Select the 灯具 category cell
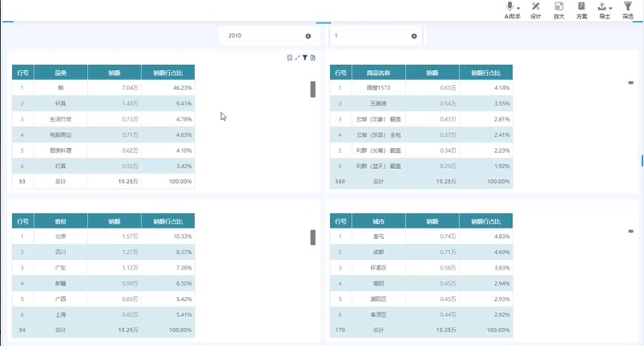Image resolution: width=644 pixels, height=346 pixels. 60,166
